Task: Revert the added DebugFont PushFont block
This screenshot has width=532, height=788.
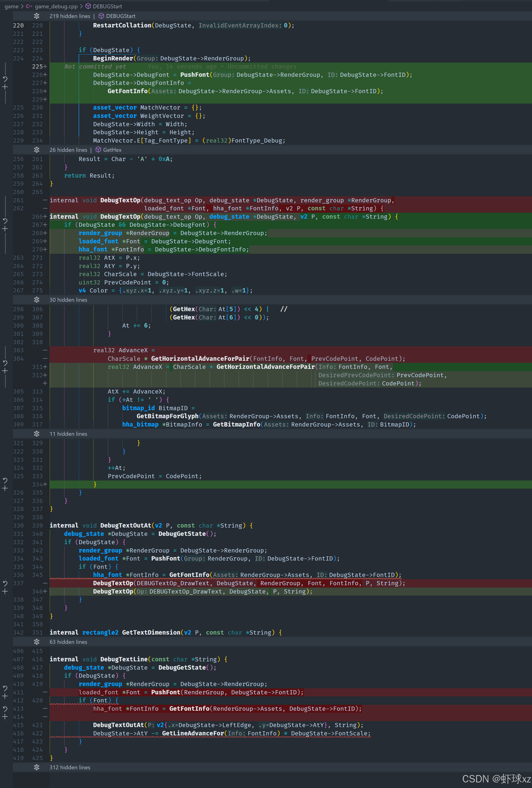Action: 5,79
